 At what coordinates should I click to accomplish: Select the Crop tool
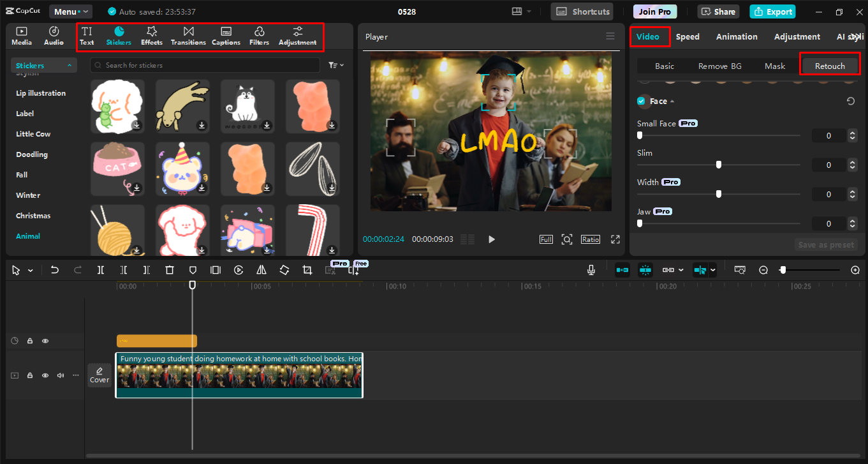(x=307, y=270)
